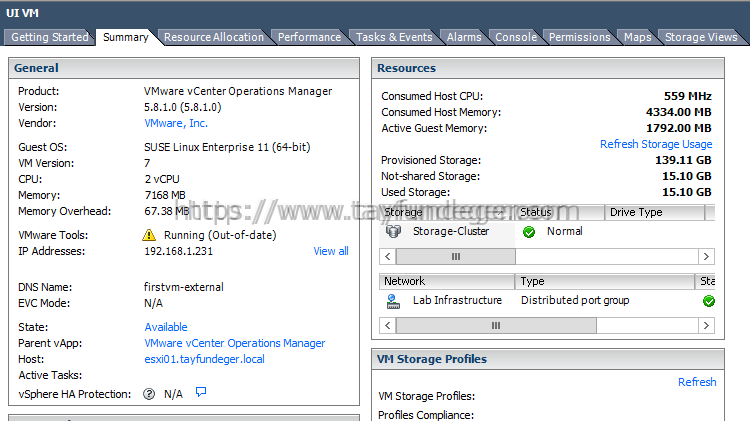
Task: Open the Maps tab
Action: pyautogui.click(x=638, y=37)
